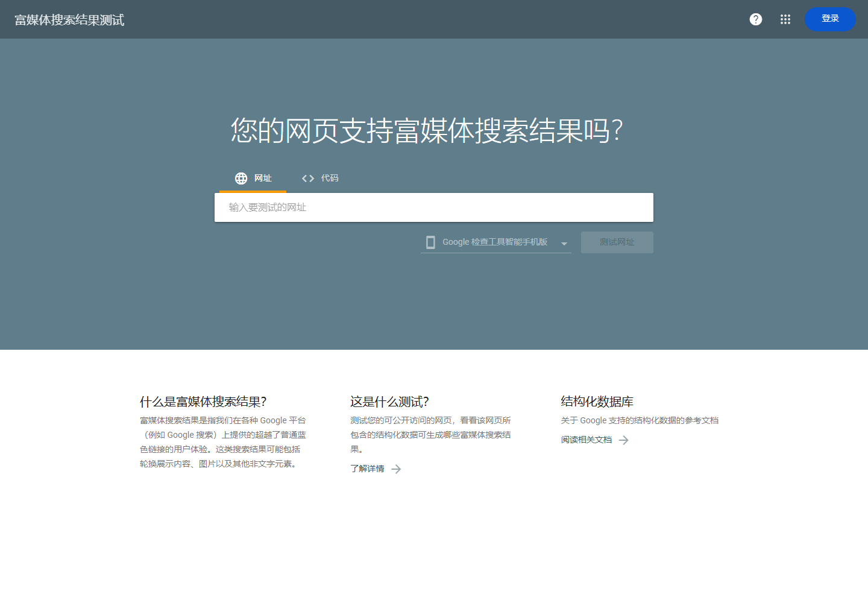Click the 测试网址 button
Image resolution: width=868 pixels, height=603 pixels.
pyautogui.click(x=617, y=242)
